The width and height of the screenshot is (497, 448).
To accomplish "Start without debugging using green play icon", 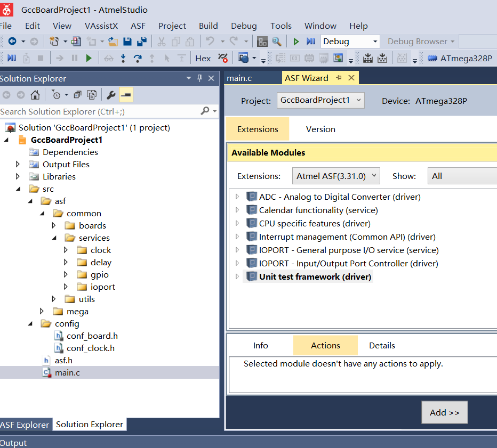I will (296, 42).
